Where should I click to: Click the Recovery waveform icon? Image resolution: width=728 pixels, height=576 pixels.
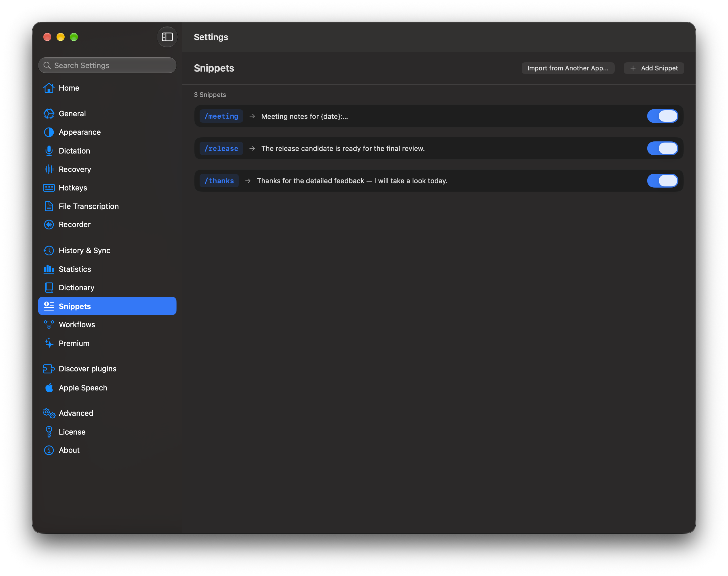tap(49, 169)
